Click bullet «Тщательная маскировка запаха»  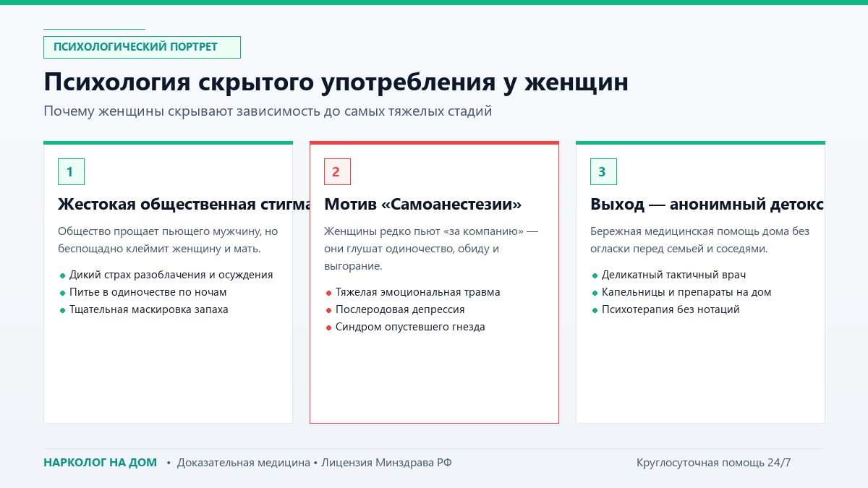[x=143, y=309]
